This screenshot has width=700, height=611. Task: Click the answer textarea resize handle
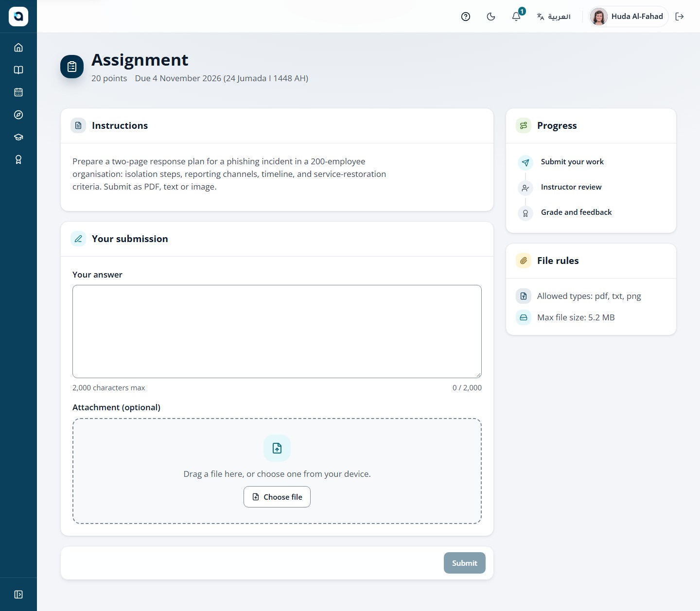(478, 375)
